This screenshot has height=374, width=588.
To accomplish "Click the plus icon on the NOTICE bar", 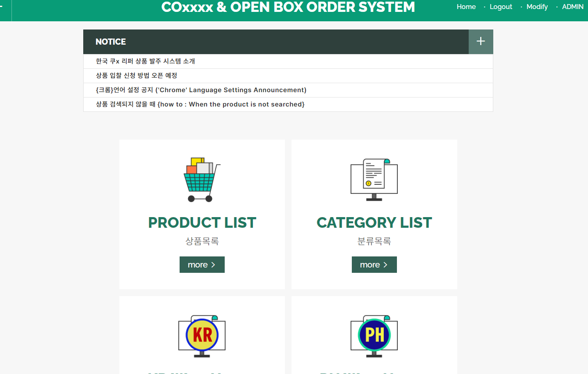I will [x=481, y=42].
